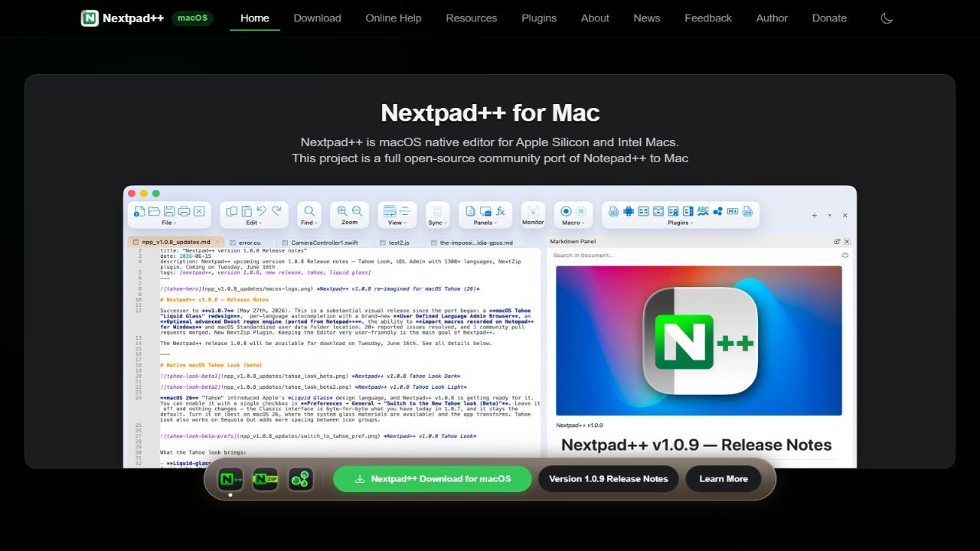
Task: Click the Nextpad++ N++ logo preview image
Action: (x=699, y=341)
